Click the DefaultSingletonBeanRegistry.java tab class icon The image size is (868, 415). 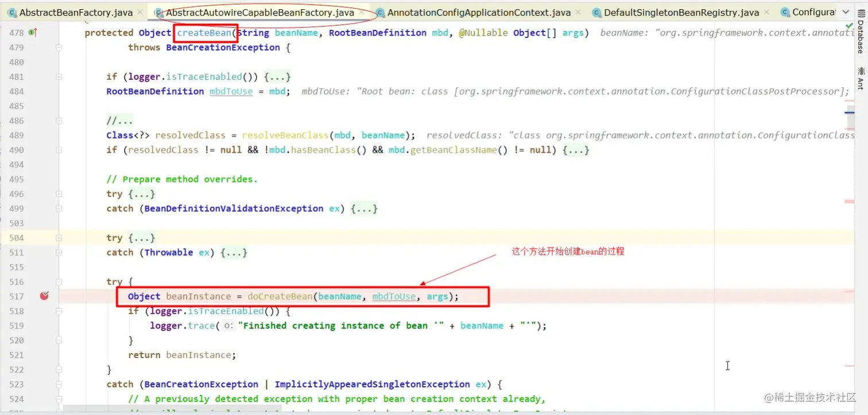coord(596,12)
